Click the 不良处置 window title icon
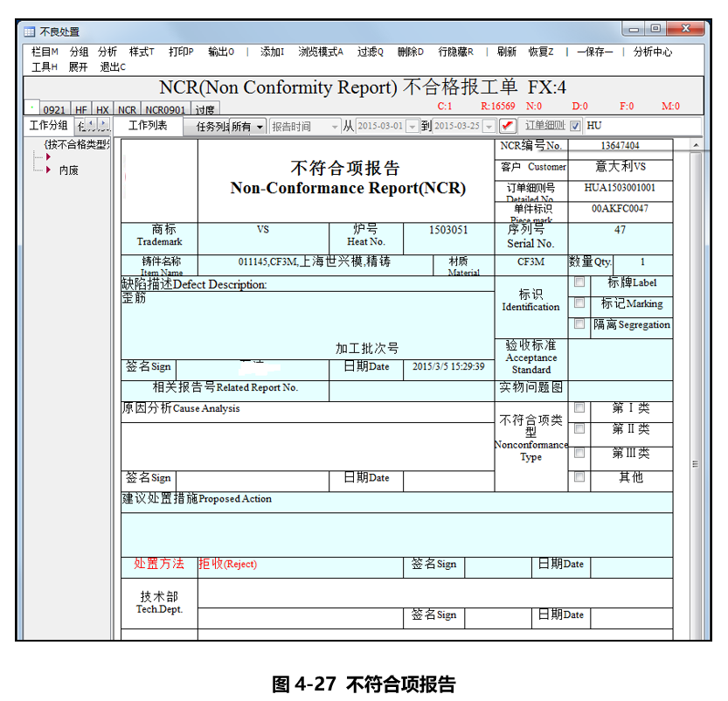The image size is (728, 701). point(29,31)
